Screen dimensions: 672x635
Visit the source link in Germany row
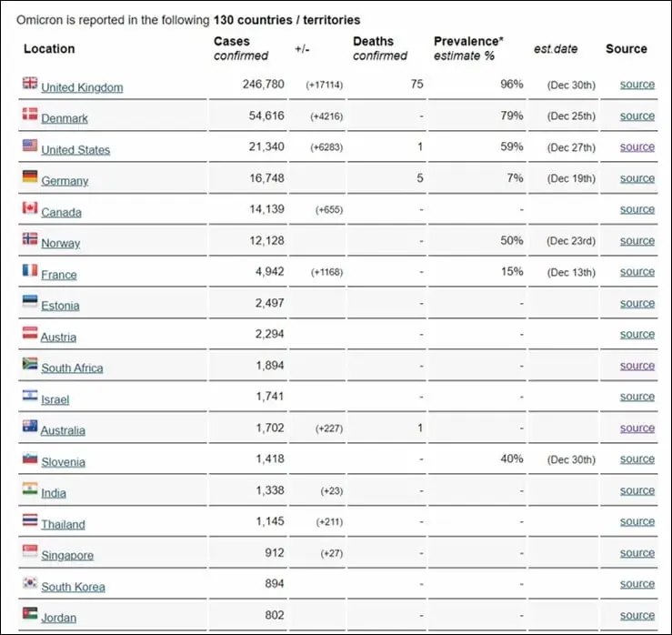pos(637,178)
